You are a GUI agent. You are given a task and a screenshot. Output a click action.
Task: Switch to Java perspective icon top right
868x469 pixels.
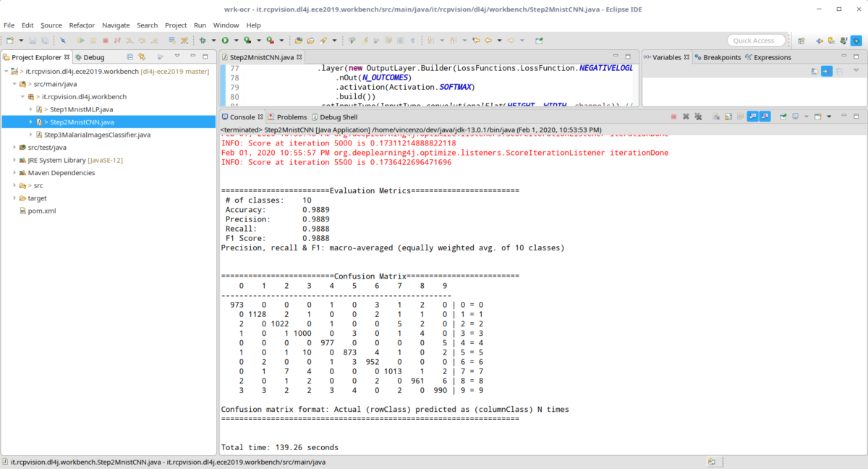click(x=843, y=41)
